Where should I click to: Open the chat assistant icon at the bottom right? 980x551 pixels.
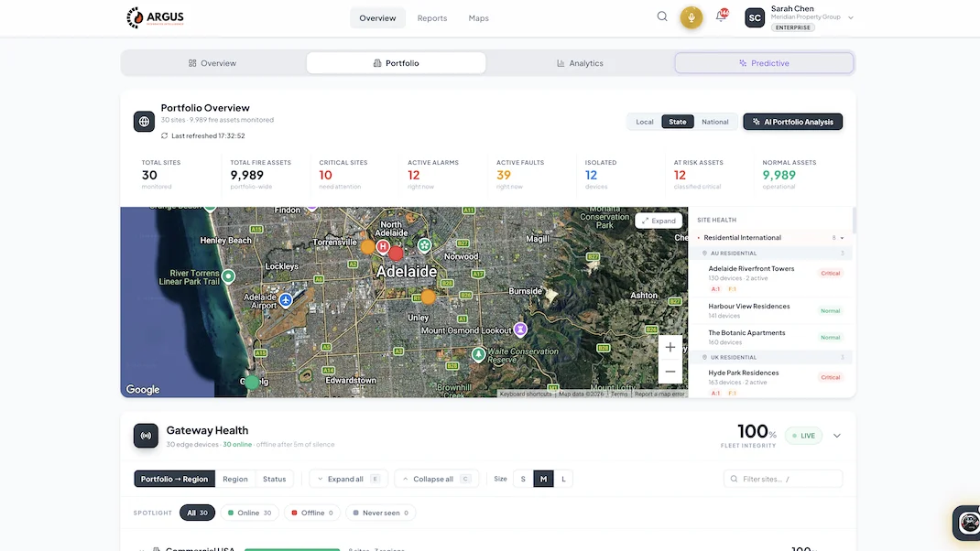pyautogui.click(x=968, y=523)
